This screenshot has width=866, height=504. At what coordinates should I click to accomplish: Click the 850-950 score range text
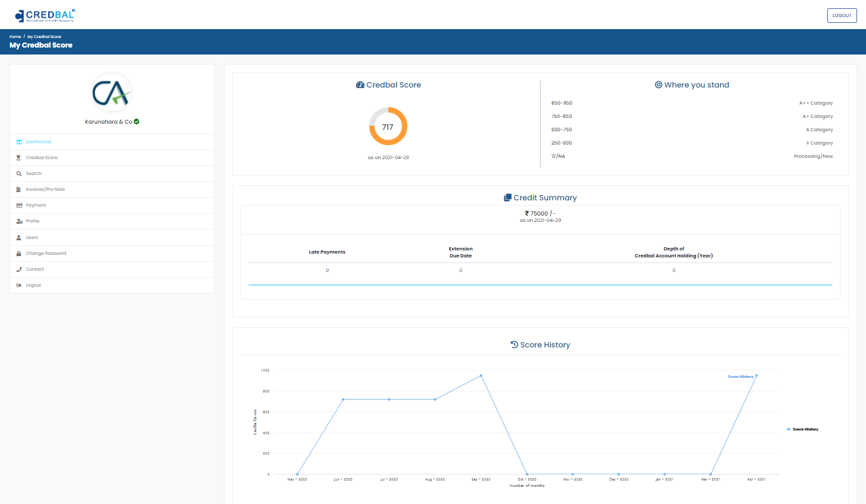click(561, 103)
